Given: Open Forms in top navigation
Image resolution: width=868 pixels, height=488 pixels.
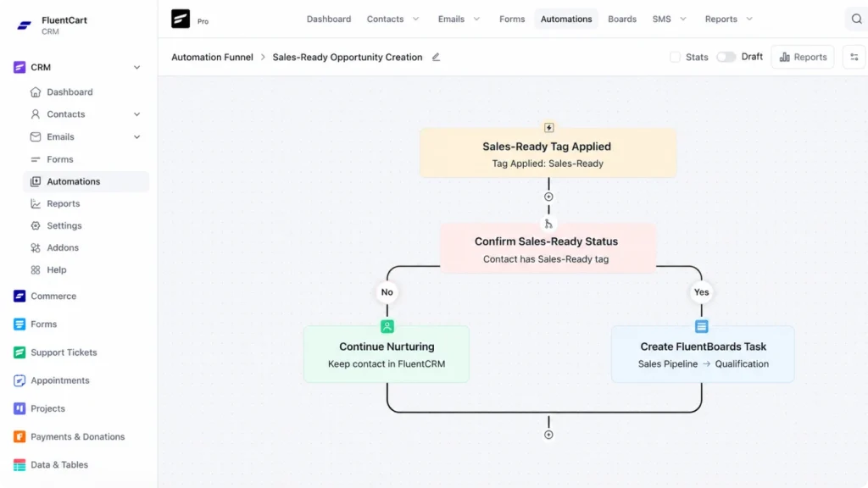Looking at the screenshot, I should [512, 19].
